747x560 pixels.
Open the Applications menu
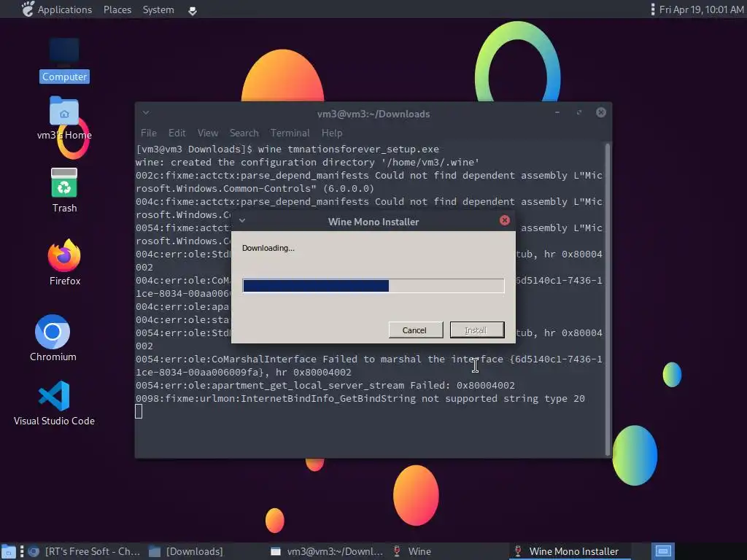tap(65, 9)
